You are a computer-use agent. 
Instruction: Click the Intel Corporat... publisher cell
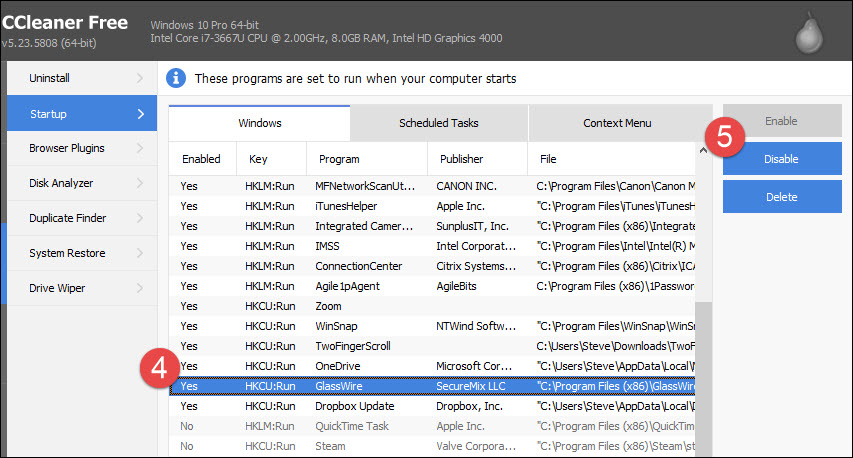pyautogui.click(x=476, y=246)
